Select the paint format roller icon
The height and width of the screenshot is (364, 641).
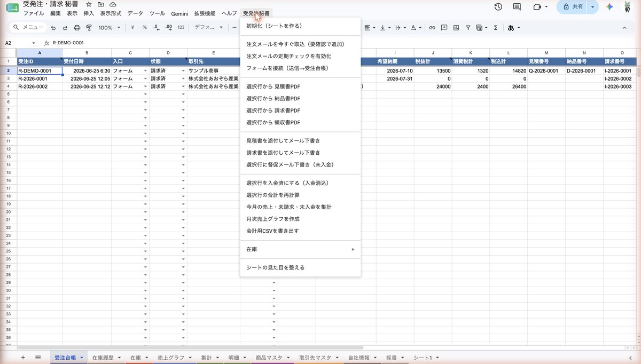point(89,27)
